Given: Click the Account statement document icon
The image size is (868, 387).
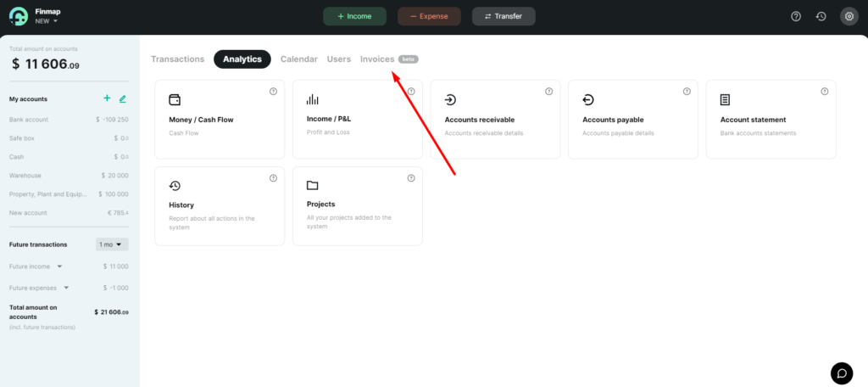Looking at the screenshot, I should tap(725, 100).
